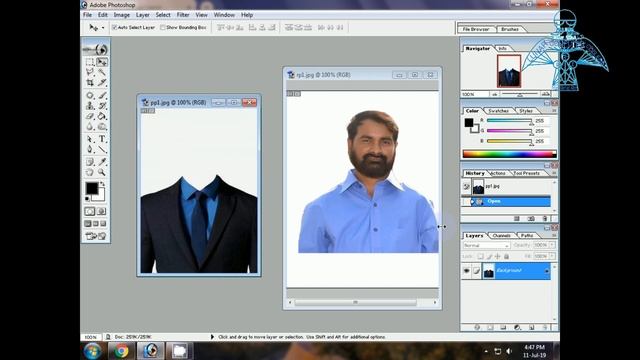Select the Eraser tool
Viewport: 640px width, 360px height.
click(90, 116)
